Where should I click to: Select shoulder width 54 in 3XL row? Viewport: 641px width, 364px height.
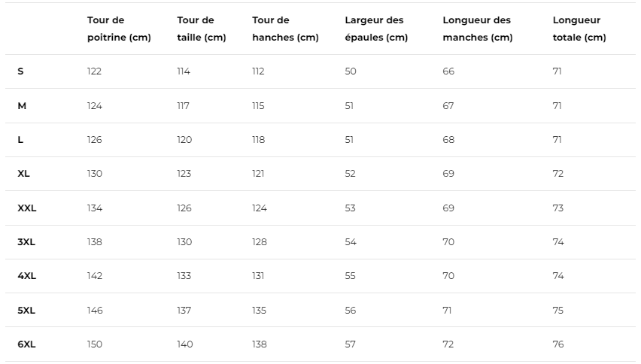(x=351, y=242)
